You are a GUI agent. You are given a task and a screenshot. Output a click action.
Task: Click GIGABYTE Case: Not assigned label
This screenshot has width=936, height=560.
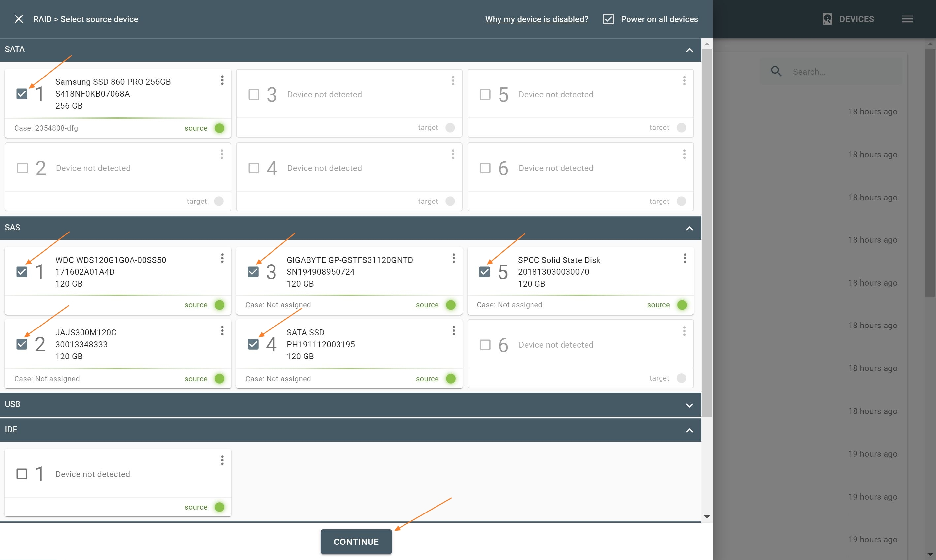[278, 304]
